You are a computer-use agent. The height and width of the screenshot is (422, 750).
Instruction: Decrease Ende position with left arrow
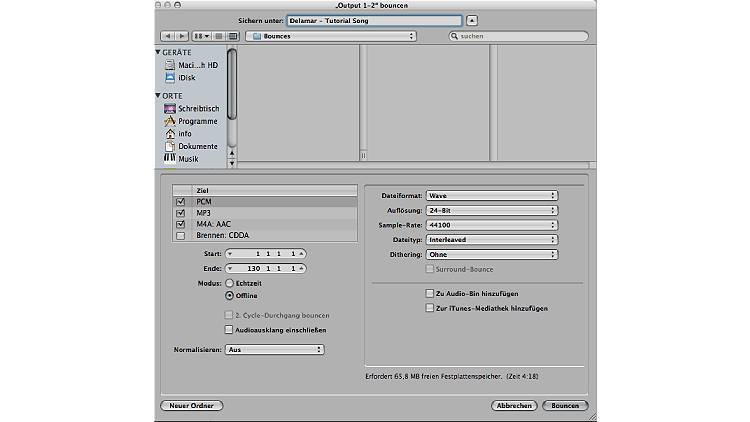coord(230,269)
